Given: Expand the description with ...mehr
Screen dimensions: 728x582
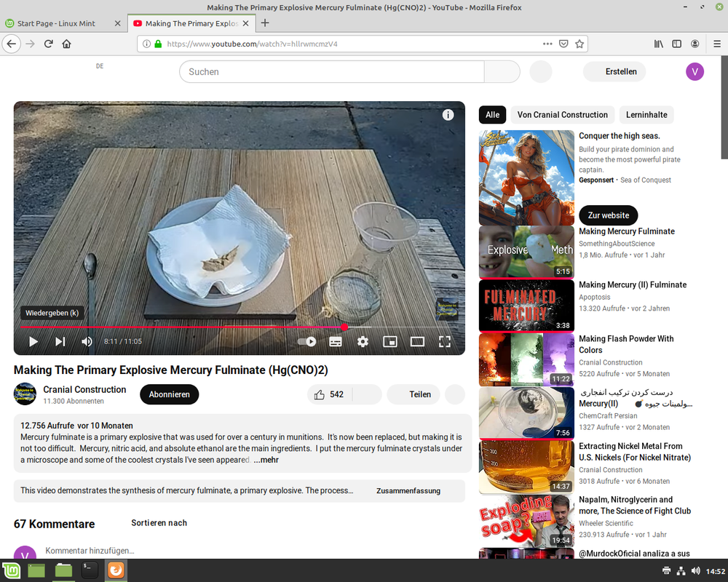Looking at the screenshot, I should point(266,460).
